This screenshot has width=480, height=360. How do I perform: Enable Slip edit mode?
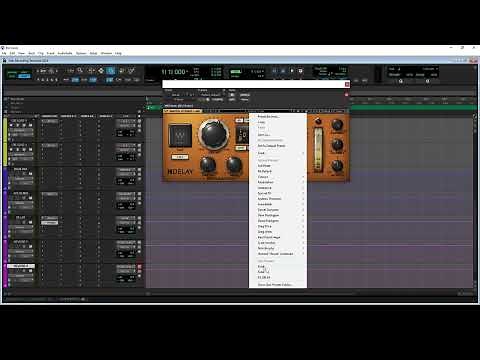[12, 76]
